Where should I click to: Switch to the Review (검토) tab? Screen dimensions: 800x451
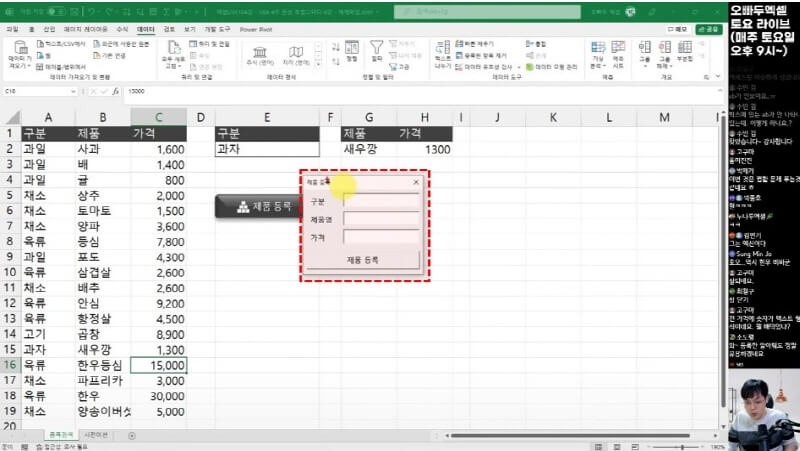[x=169, y=30]
